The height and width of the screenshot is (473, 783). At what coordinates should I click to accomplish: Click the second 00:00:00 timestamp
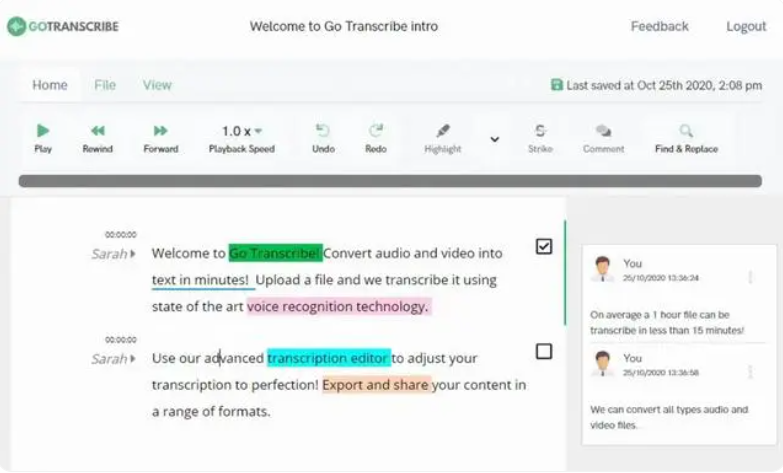click(x=120, y=340)
